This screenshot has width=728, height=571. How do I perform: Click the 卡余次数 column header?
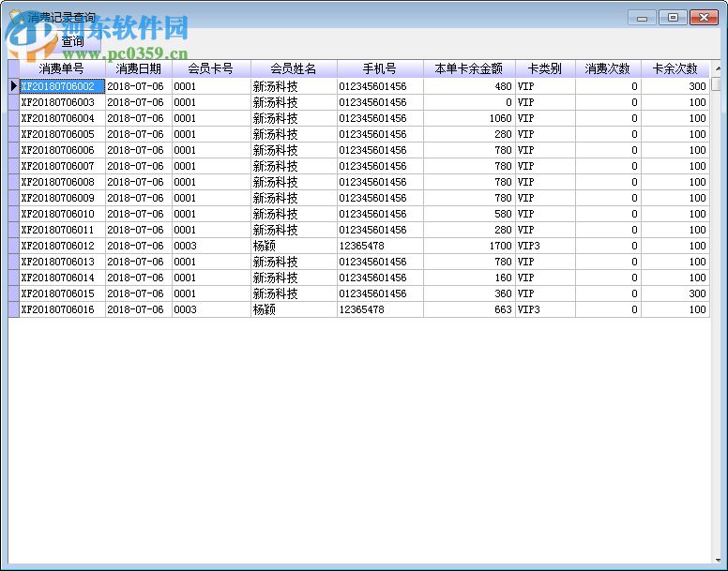[x=675, y=68]
